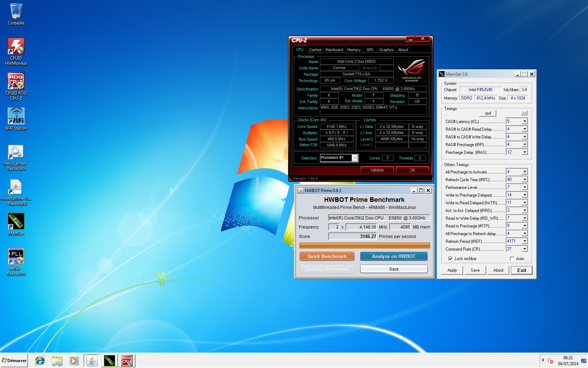Open Refresh Cycle Time (tRFC) dropdown
The image size is (588, 368).
point(525,179)
